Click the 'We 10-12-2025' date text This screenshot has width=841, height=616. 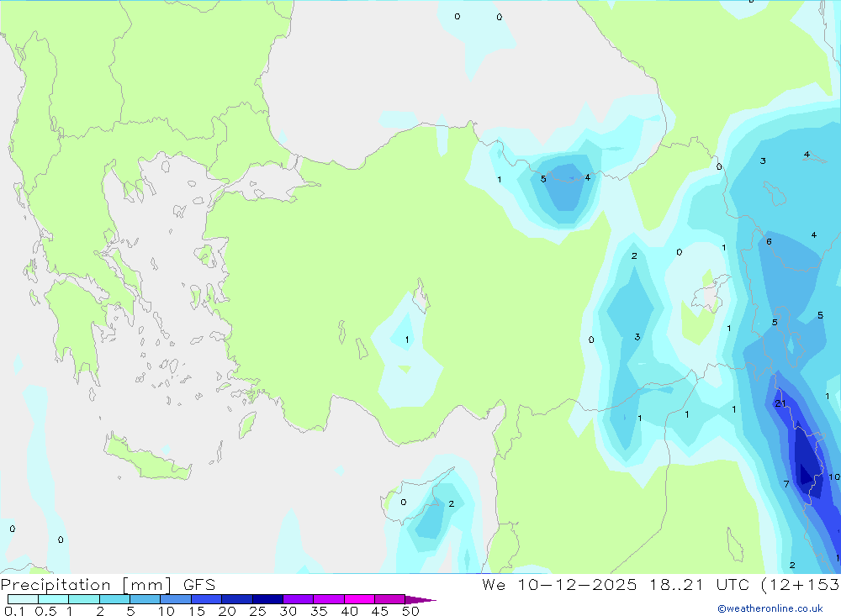[x=559, y=585]
